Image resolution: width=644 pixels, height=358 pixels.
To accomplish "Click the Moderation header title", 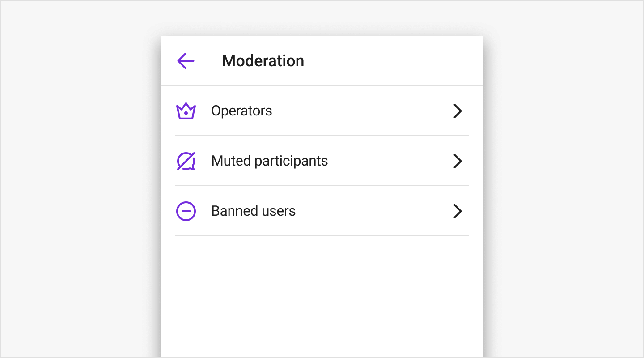I will tap(263, 61).
